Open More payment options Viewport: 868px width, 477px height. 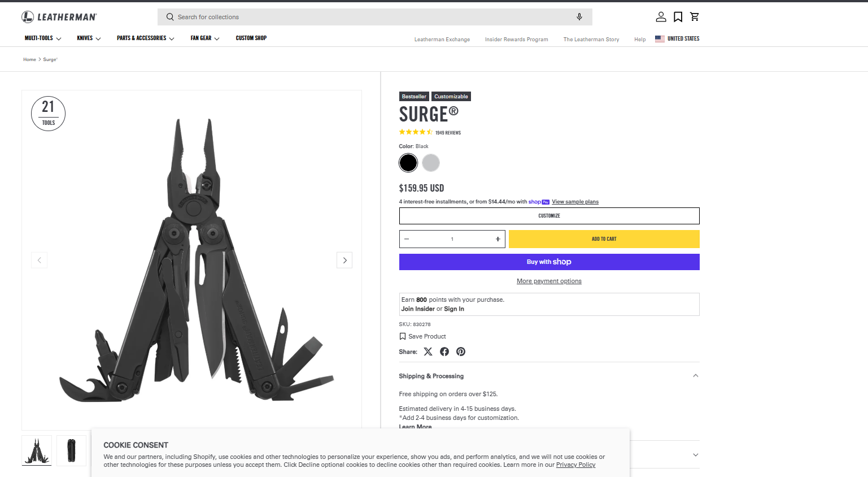tap(549, 281)
